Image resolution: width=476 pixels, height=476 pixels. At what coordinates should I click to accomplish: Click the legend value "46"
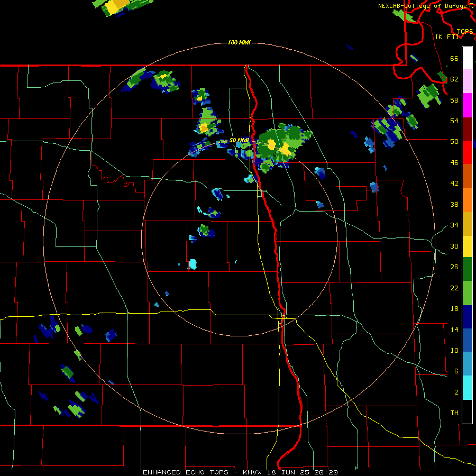point(454,163)
